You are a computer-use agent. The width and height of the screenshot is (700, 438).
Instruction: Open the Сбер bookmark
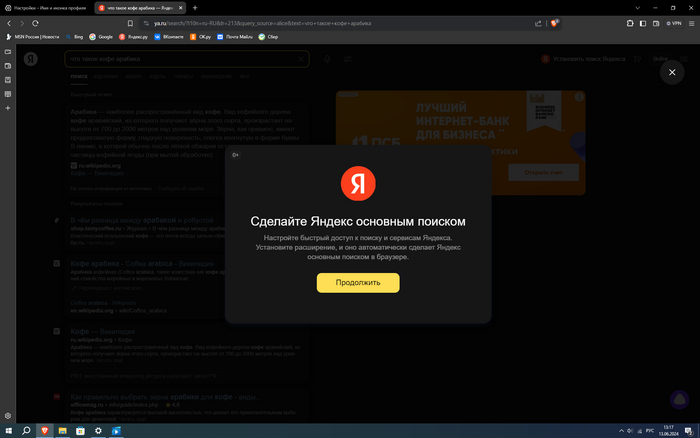click(x=268, y=37)
